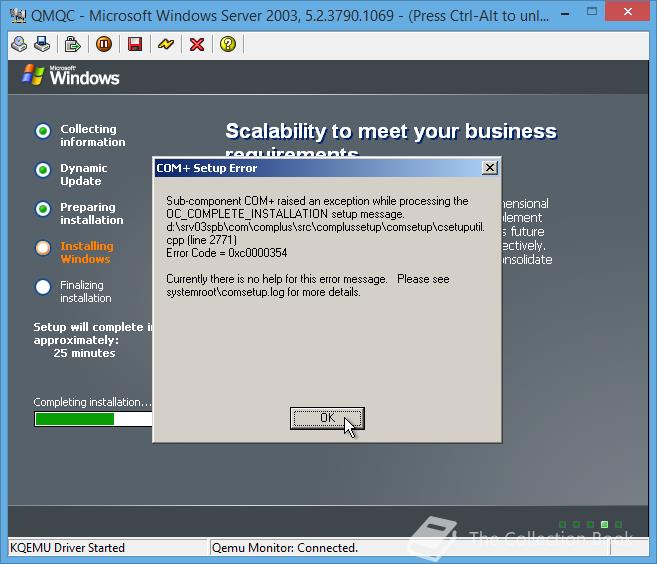Click the '25 minutes' estimate text
Screen dimensions: 657x564
click(x=84, y=353)
